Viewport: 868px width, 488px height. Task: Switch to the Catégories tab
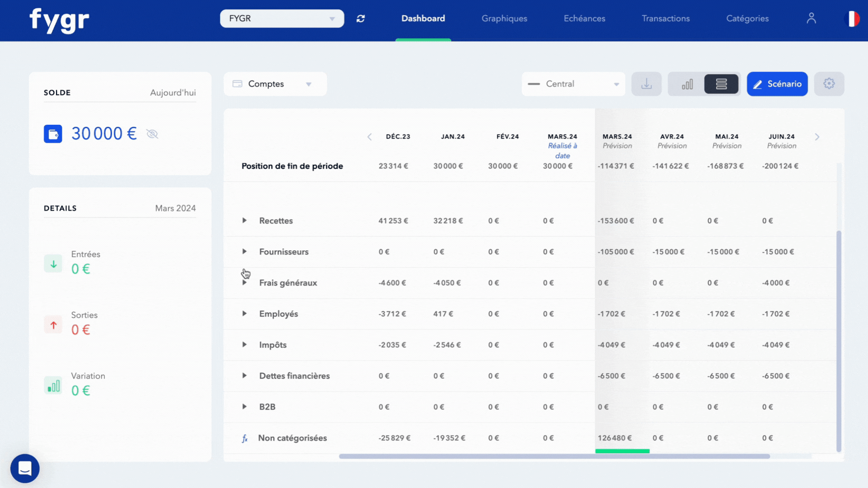[x=747, y=19]
